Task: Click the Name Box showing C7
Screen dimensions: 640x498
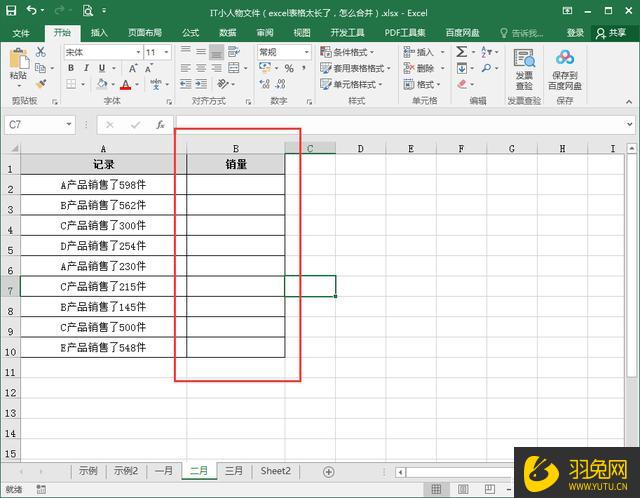Action: (x=40, y=124)
